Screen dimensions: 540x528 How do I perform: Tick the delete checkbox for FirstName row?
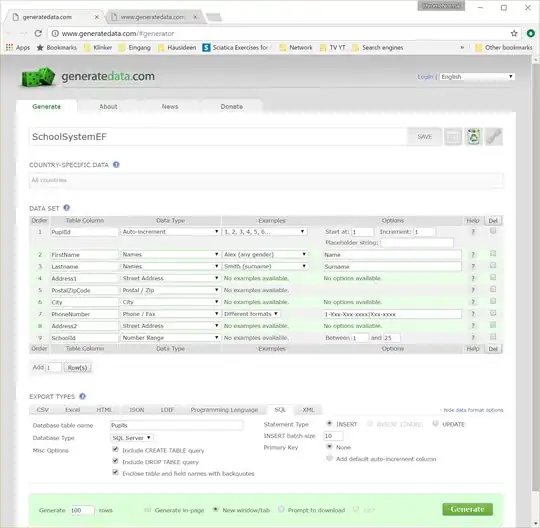point(493,253)
